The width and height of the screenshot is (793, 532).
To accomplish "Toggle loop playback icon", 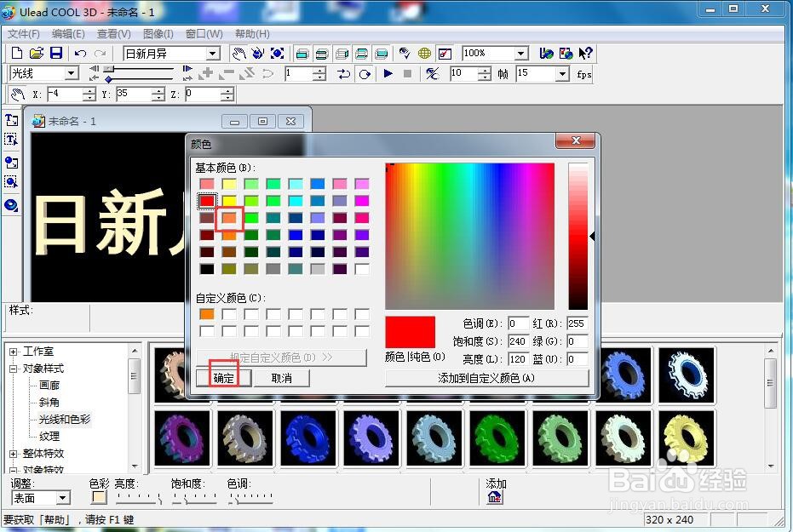I will pos(365,74).
